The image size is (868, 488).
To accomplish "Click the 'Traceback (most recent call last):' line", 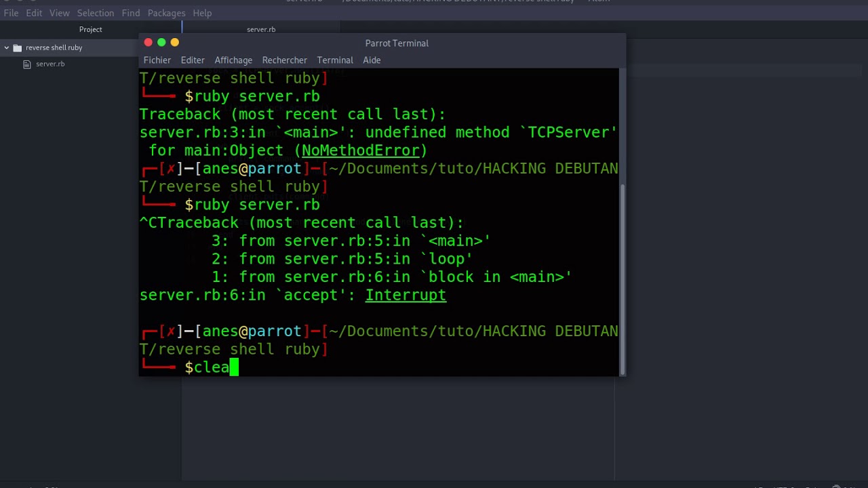I will click(293, 114).
